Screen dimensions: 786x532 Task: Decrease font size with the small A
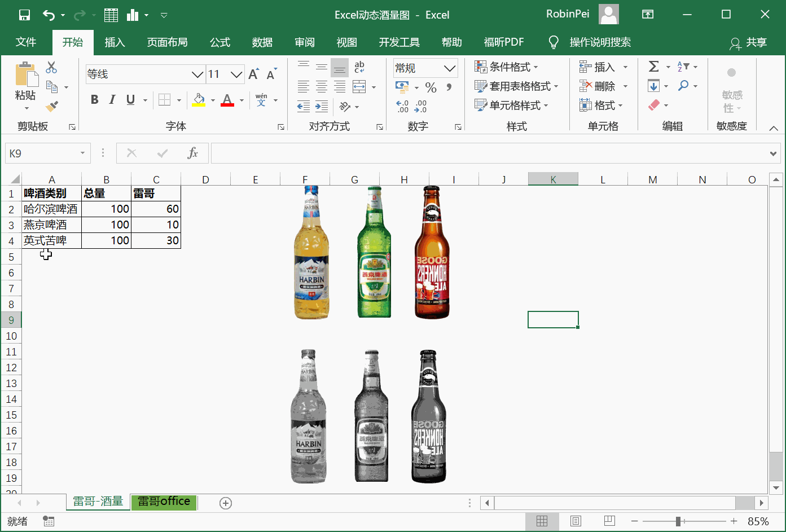pos(271,74)
